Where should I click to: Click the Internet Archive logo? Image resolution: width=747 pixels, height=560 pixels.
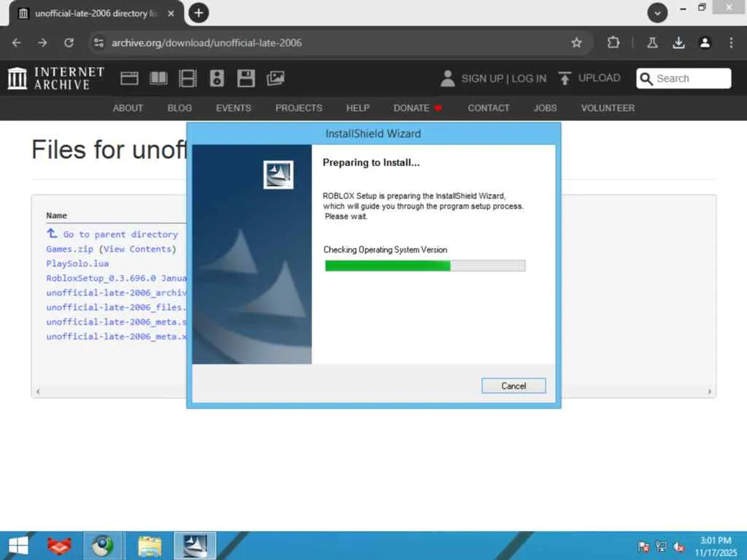(55, 78)
